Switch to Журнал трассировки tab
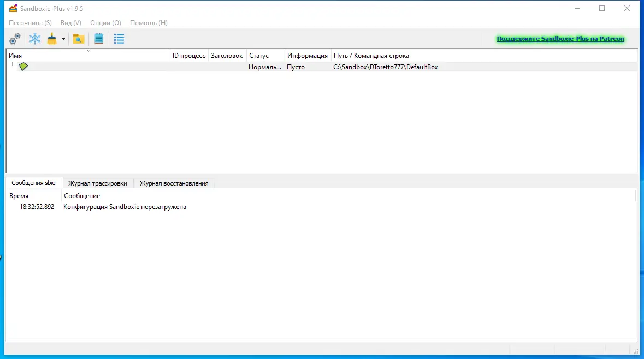Image resolution: width=644 pixels, height=359 pixels. pos(98,183)
